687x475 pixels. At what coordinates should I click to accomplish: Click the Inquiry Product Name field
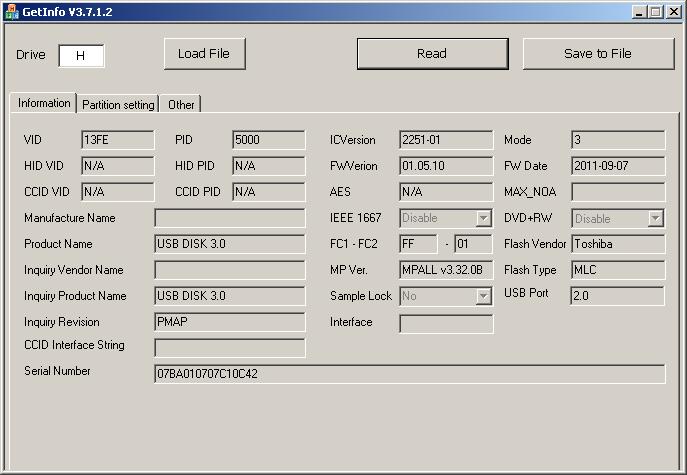point(230,296)
